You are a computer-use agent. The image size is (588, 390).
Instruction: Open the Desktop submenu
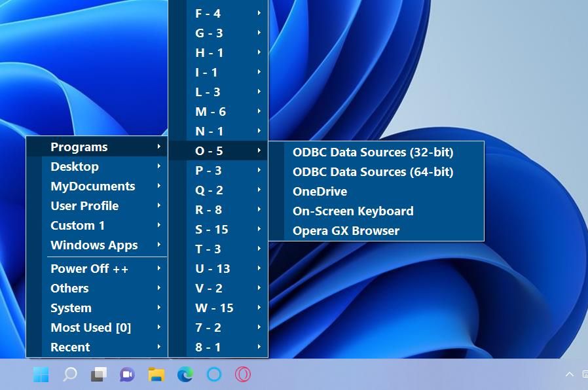[x=97, y=166]
